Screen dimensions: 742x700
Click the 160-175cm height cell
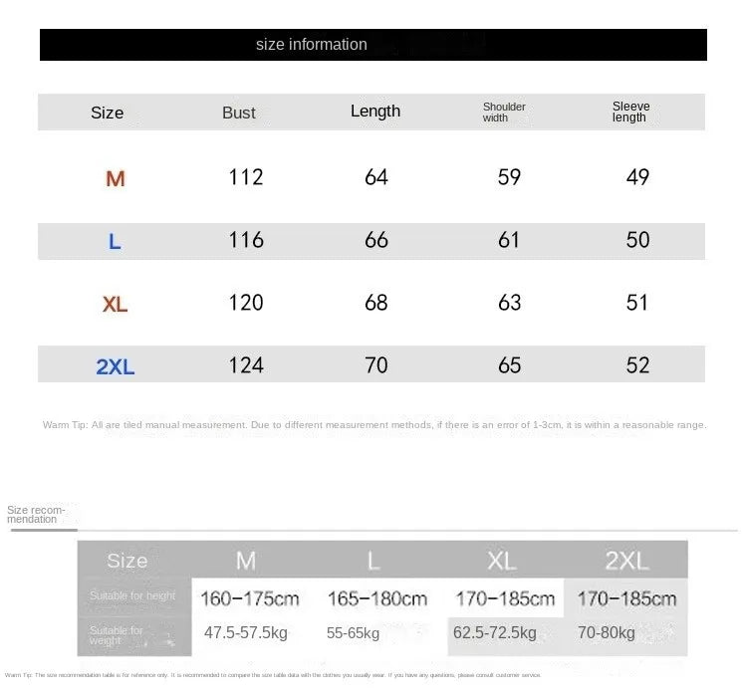tap(250, 598)
